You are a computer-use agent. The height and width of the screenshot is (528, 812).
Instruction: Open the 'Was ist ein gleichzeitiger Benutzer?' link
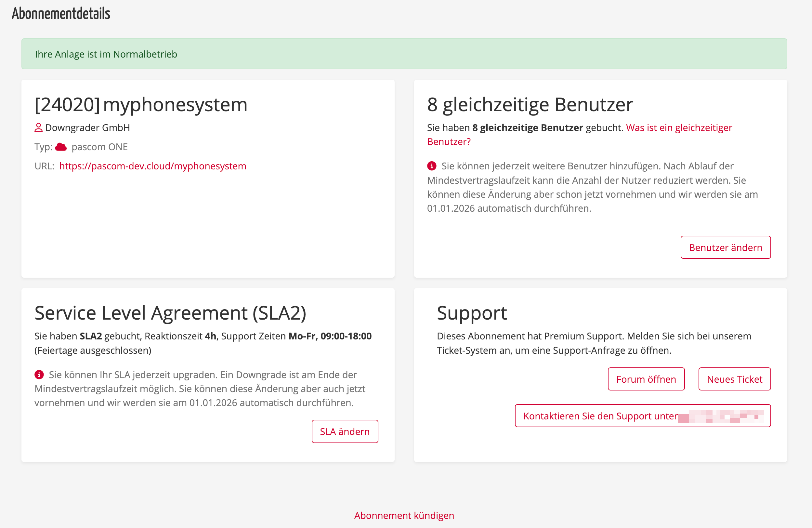579,135
